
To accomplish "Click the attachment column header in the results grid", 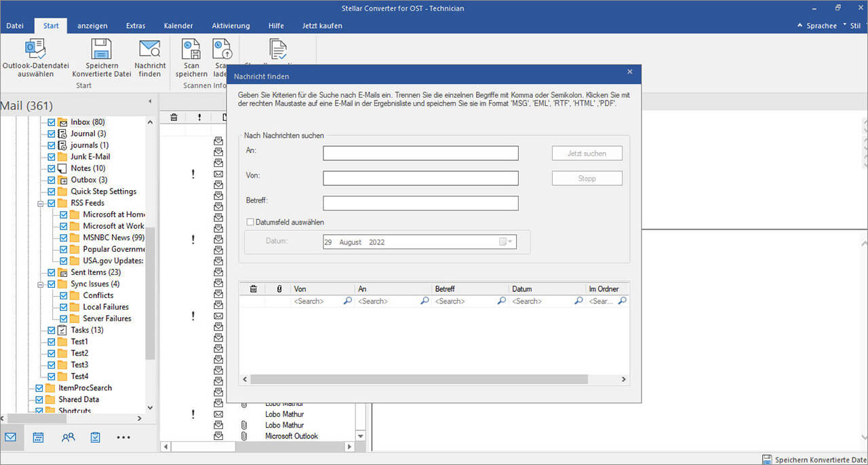I will coord(279,289).
